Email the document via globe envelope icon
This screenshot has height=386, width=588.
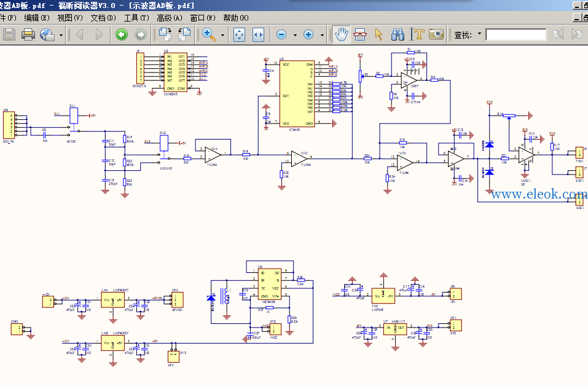47,34
